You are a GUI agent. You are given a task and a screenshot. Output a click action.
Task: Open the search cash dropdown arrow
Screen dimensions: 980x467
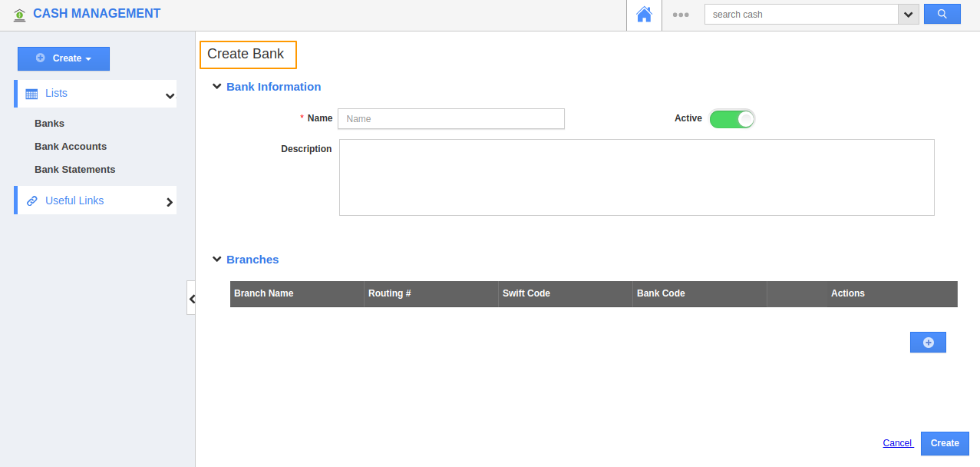click(x=909, y=15)
